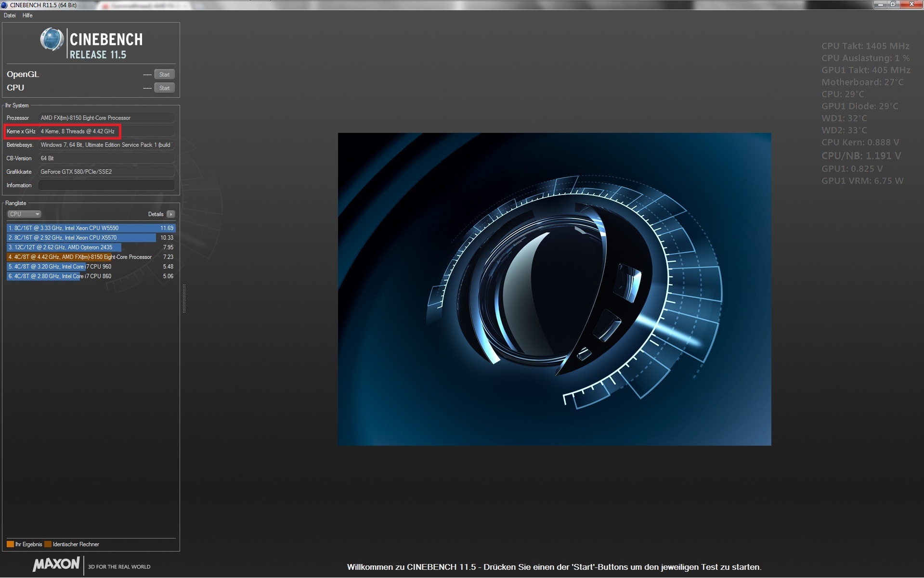The width and height of the screenshot is (924, 578).
Task: Click the CB-Version field showing 64 Bit
Action: point(106,158)
